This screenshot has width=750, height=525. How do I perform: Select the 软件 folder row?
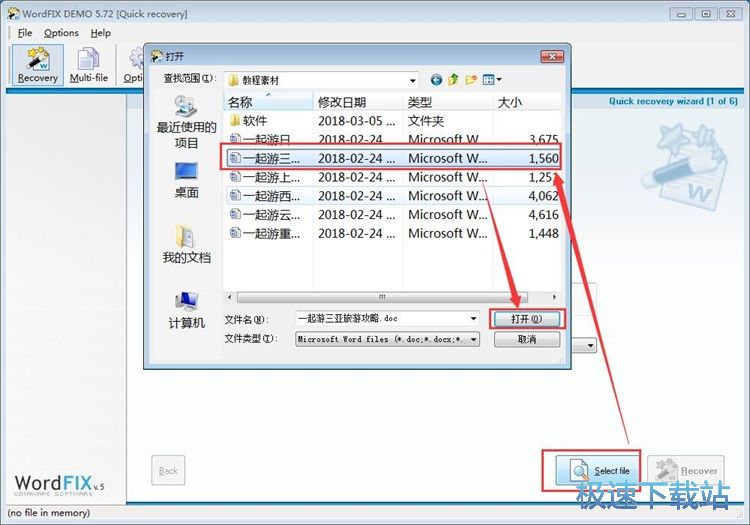click(x=393, y=120)
